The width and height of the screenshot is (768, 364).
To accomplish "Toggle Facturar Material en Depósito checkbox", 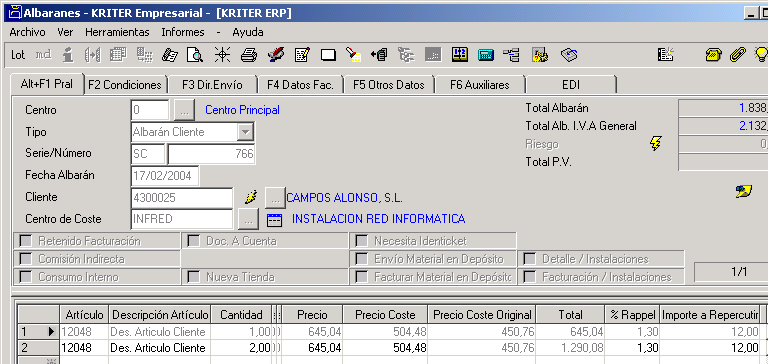I will [x=361, y=277].
